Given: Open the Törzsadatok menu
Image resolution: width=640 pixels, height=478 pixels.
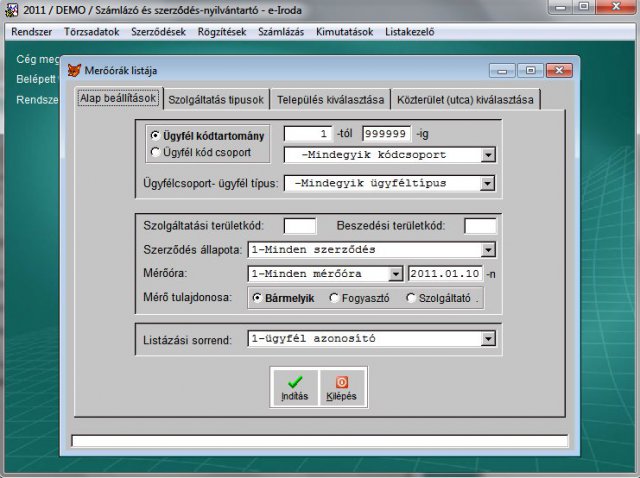Looking at the screenshot, I should pos(92,31).
